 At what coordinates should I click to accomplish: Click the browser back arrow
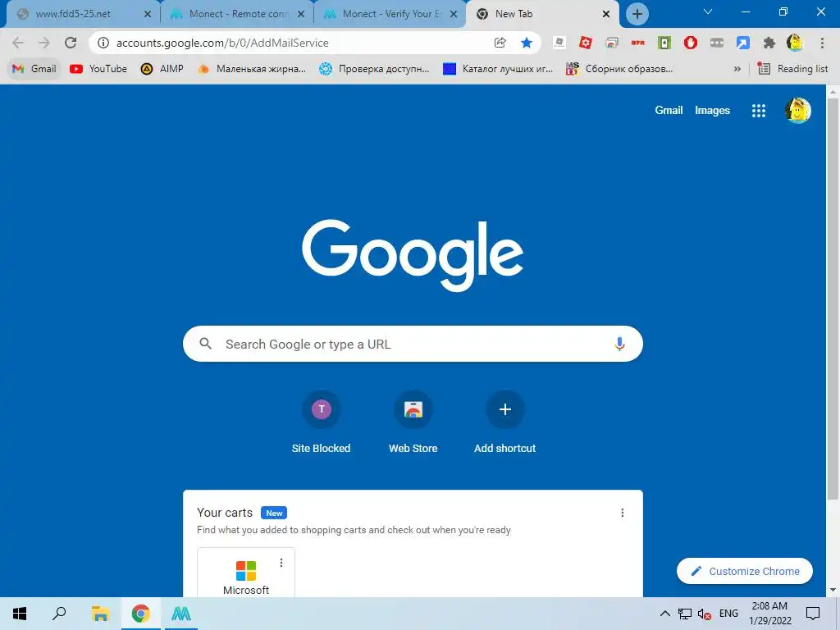pyautogui.click(x=18, y=43)
